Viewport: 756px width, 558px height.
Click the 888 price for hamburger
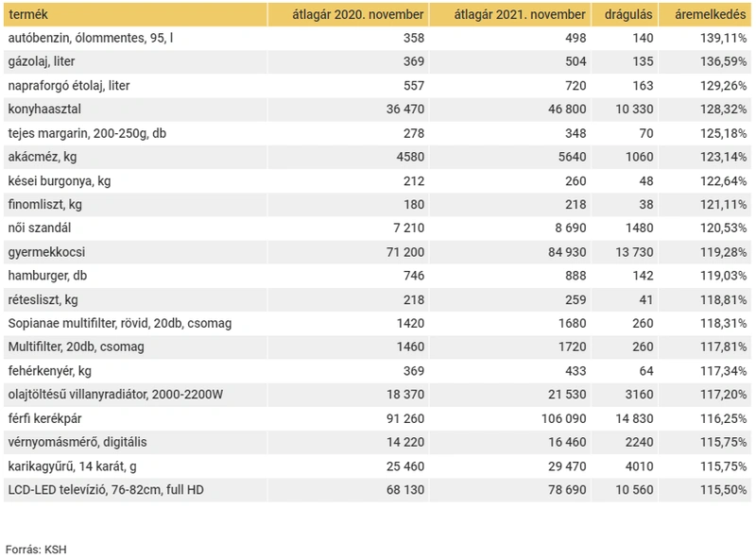pos(576,276)
